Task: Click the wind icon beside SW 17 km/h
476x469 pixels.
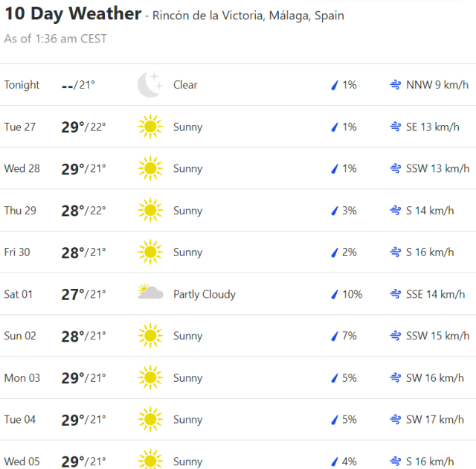Action: [x=396, y=420]
